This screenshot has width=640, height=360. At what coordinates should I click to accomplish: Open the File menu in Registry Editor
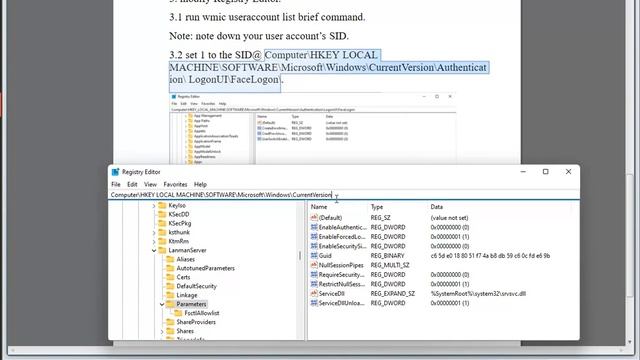[116, 184]
